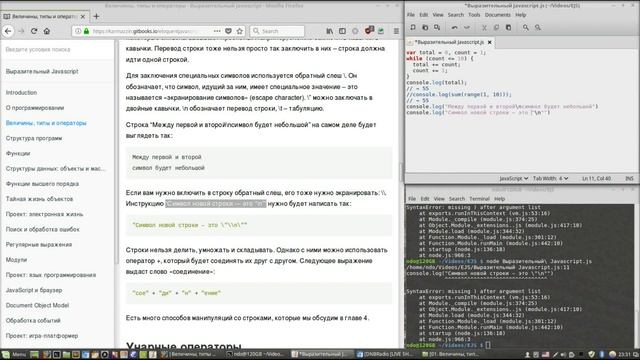Viewport: 640px width, 360px height.
Task: Copy selection in editor toolbar
Action: 496,27
